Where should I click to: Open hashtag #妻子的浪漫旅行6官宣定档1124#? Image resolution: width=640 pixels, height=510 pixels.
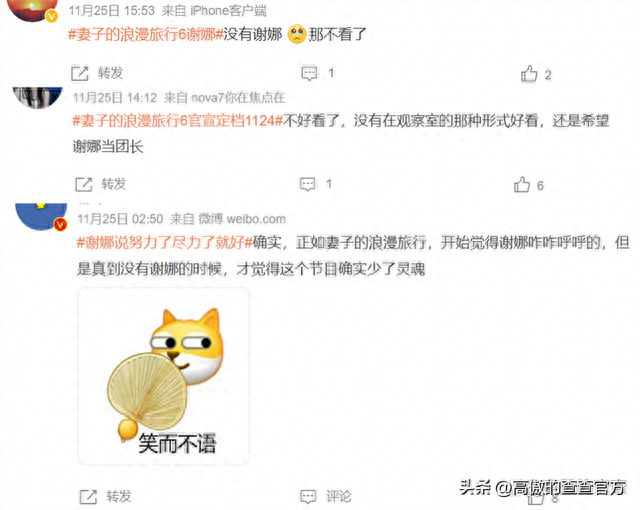[178, 121]
